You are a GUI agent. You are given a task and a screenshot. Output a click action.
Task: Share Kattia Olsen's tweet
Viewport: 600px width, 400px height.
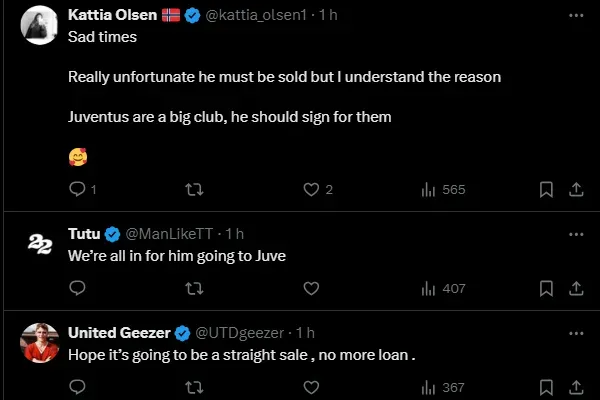click(576, 189)
